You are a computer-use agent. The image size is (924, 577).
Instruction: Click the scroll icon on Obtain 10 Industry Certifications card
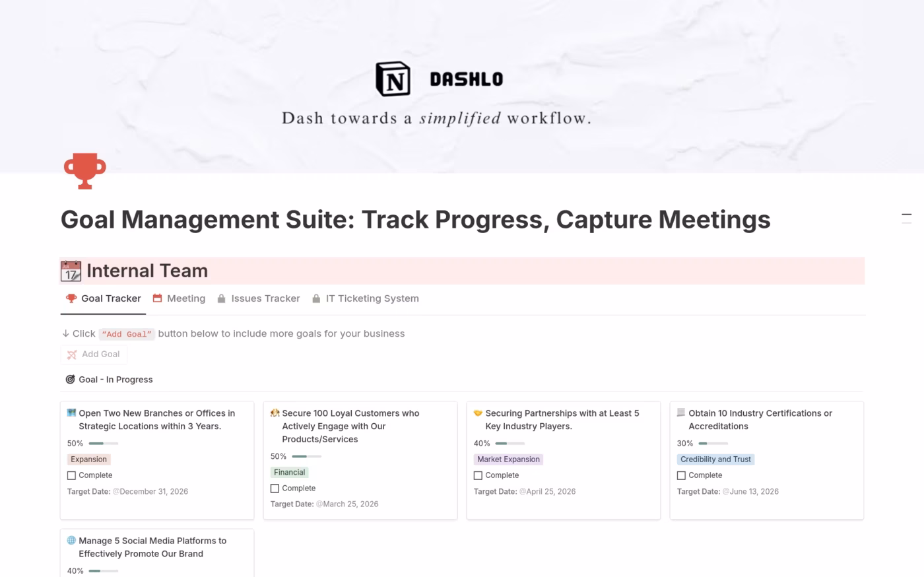681,413
